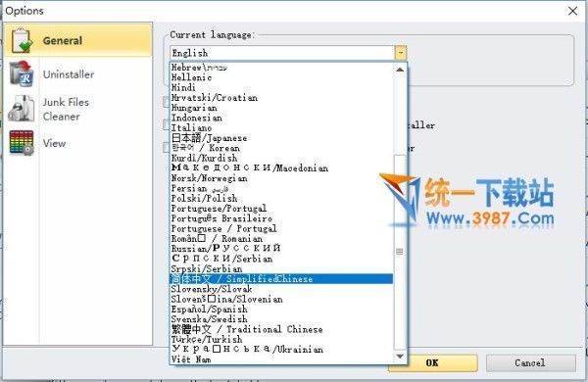The height and width of the screenshot is (382, 588).
Task: Click the Junk Files Cleaner icon
Action: click(22, 109)
